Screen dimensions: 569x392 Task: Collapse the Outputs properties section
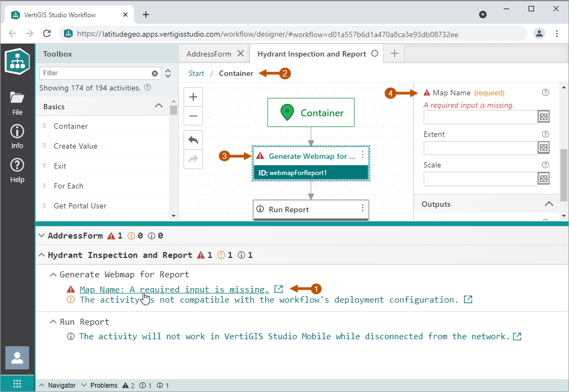pyautogui.click(x=549, y=204)
